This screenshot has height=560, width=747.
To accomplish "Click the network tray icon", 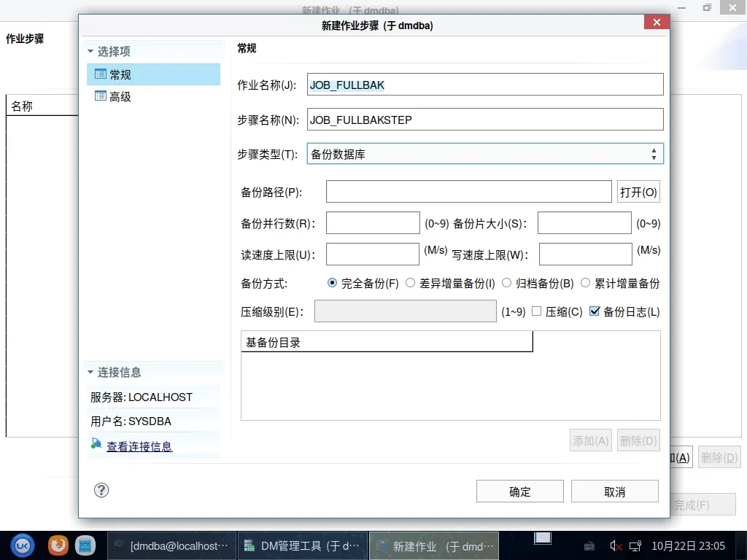I will [x=635, y=545].
